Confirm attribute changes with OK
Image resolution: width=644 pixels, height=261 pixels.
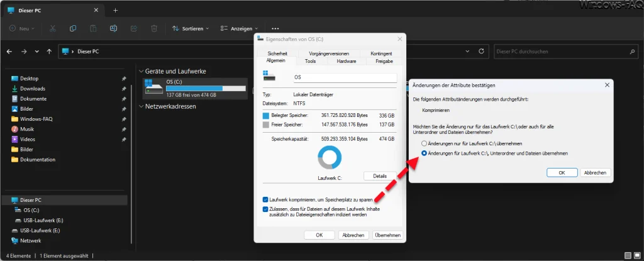tap(562, 172)
